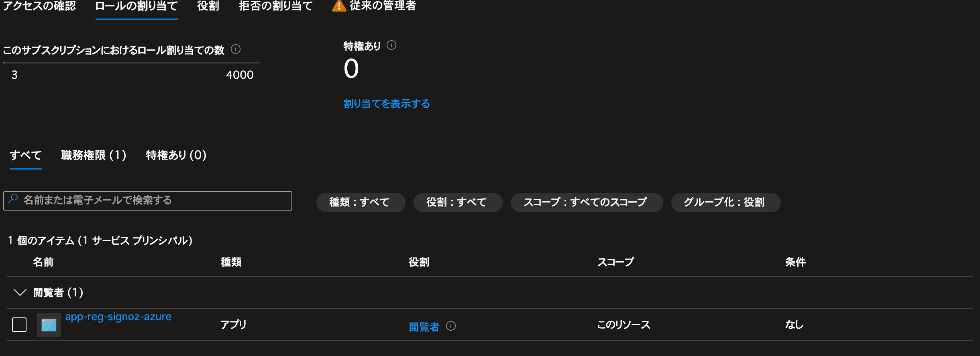Viewport: 980px width, 356px height.
Task: Click info icon next to 閲覧者 role
Action: tap(451, 326)
